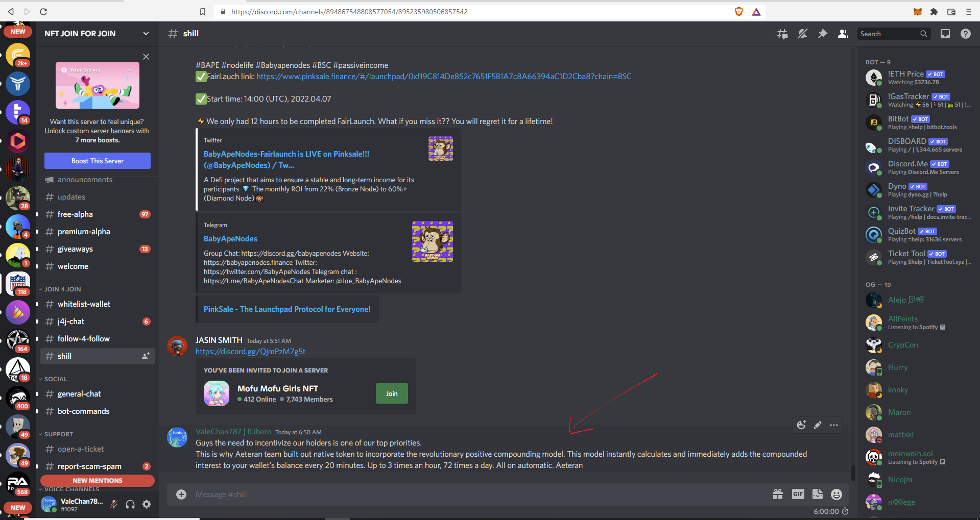Open the discord.gg/QjmPzM7g5t invite link
This screenshot has width=980, height=520.
pyautogui.click(x=250, y=352)
